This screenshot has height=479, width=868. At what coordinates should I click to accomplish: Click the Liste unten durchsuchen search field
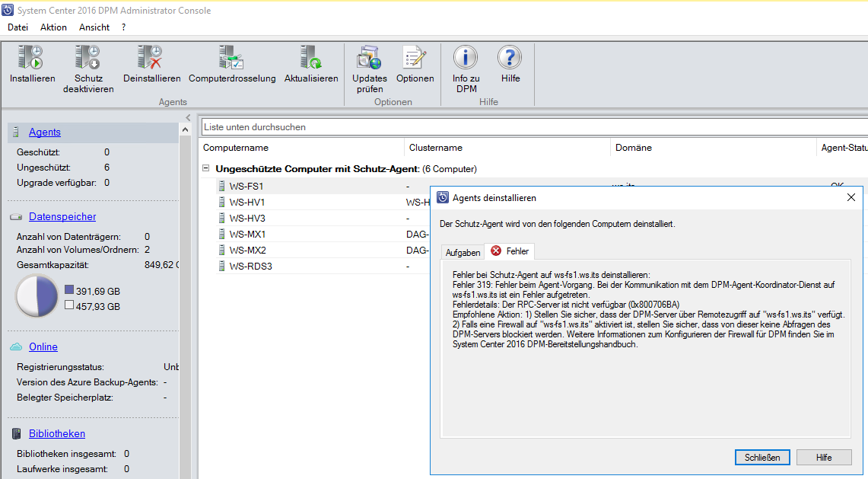pyautogui.click(x=534, y=127)
